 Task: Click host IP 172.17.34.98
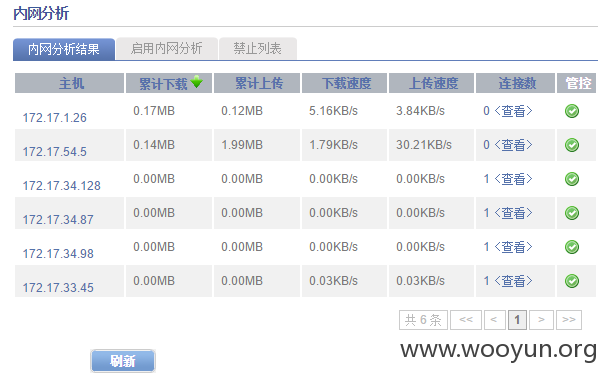58,254
